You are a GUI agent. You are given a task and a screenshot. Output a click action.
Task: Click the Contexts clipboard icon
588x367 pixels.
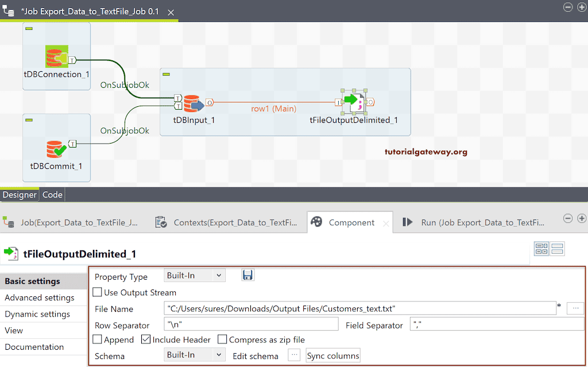pos(161,222)
